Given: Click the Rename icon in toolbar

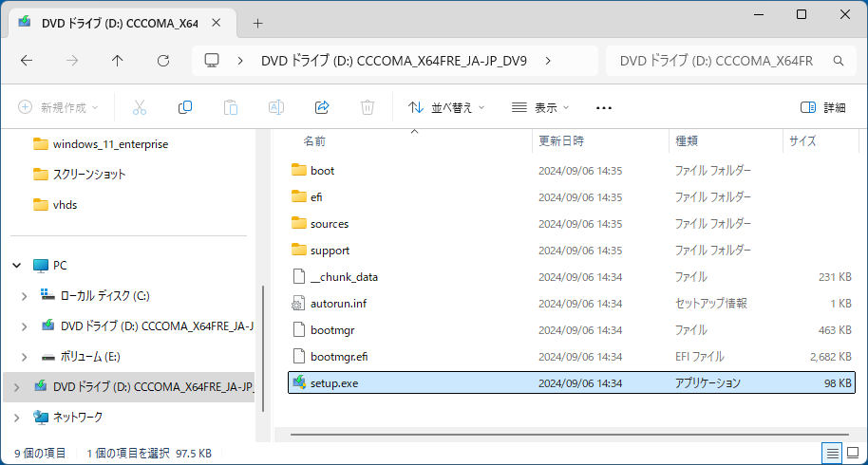Looking at the screenshot, I should coord(276,107).
